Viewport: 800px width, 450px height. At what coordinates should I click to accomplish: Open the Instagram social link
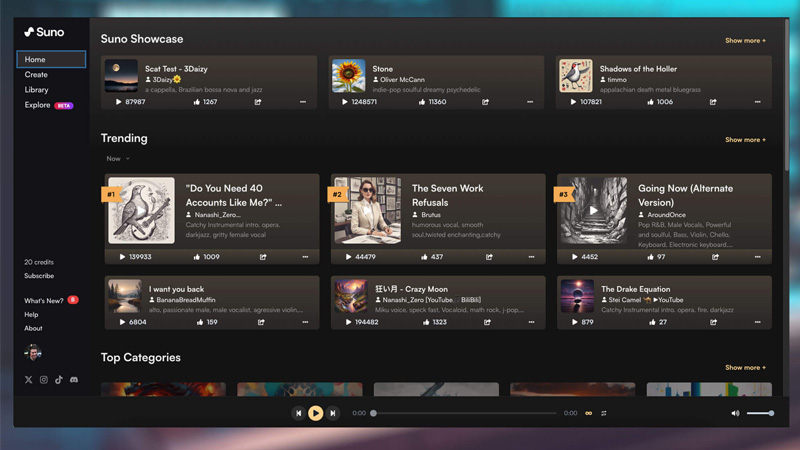coord(44,380)
